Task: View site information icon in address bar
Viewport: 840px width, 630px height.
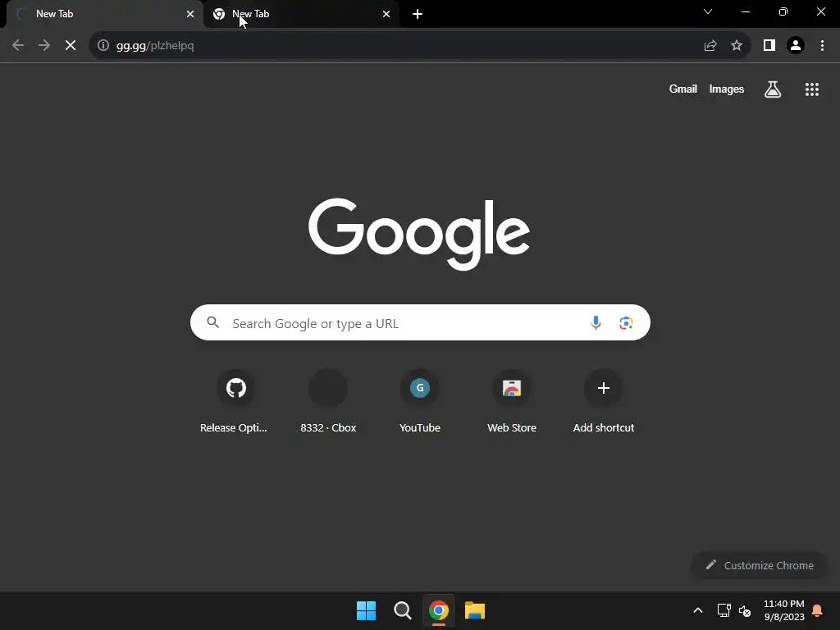Action: 103,46
